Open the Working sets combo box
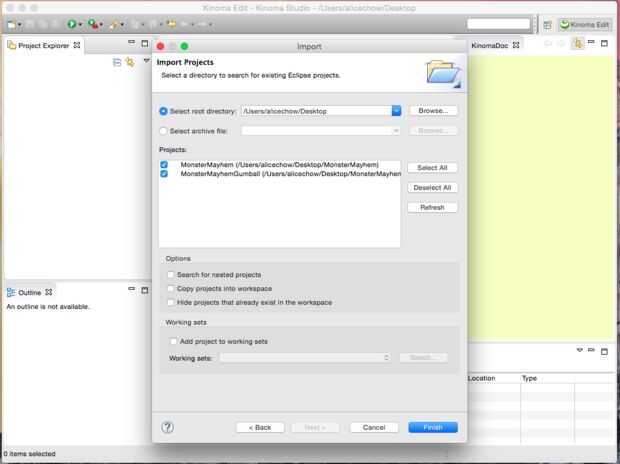 click(305, 358)
